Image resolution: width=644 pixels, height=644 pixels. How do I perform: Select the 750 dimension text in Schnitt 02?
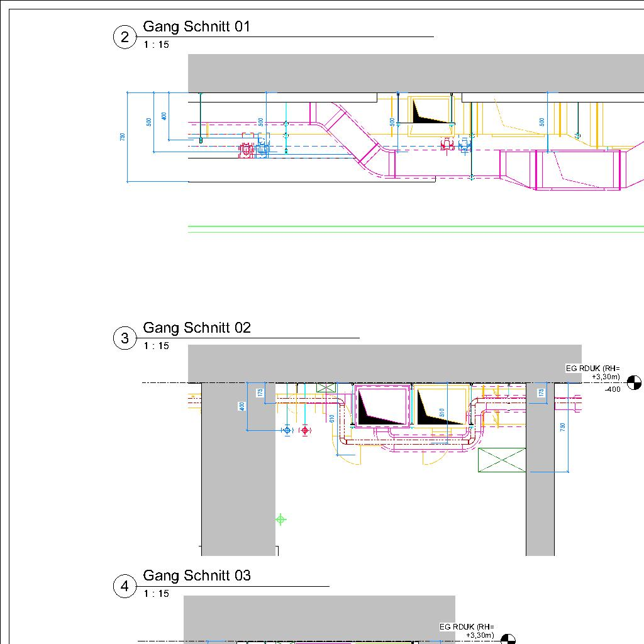coord(563,427)
